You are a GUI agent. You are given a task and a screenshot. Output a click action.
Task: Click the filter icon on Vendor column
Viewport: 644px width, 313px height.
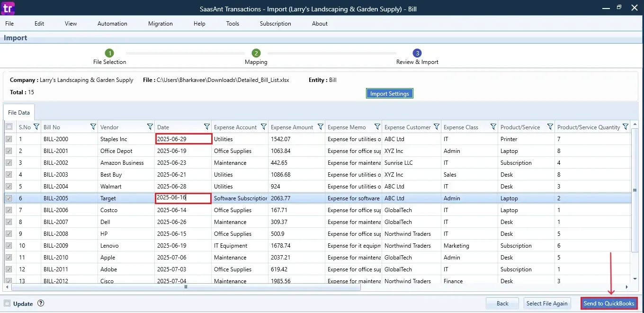click(150, 127)
